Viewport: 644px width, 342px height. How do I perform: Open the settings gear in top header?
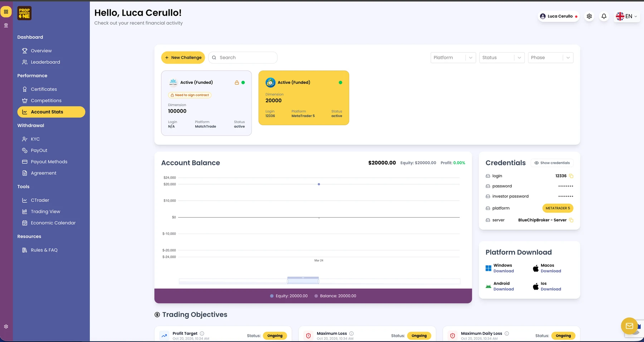click(x=589, y=16)
